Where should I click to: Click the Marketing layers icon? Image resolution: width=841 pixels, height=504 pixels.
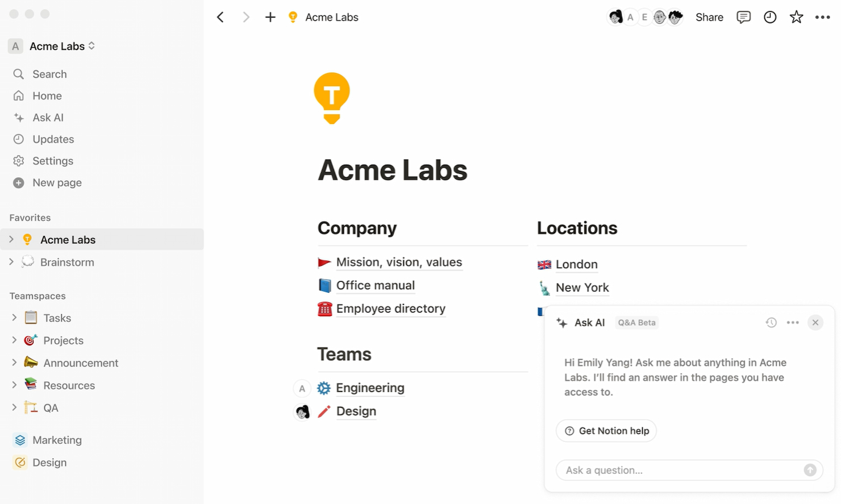point(20,440)
